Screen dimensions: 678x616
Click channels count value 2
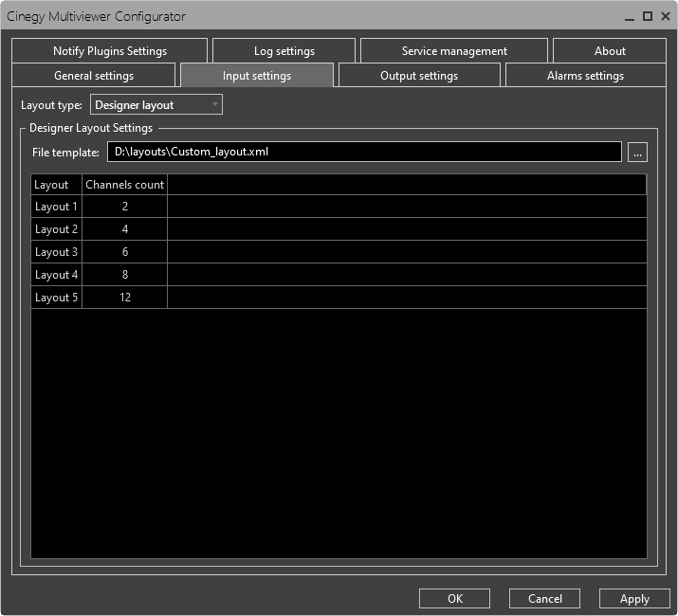coord(125,207)
